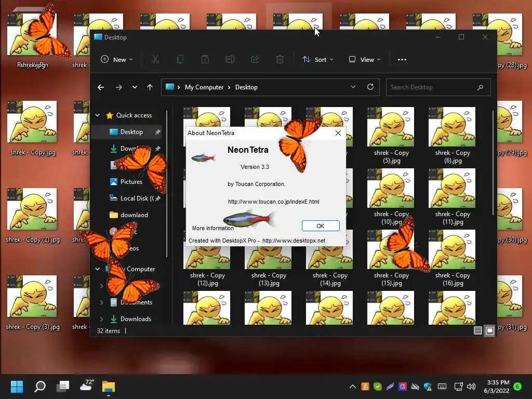Click 32 items status bar text
Image resolution: width=532 pixels, height=399 pixels.
coord(109,330)
